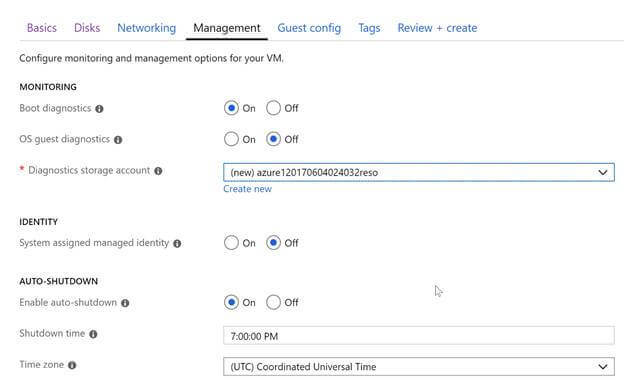Click the IDENTITY section heading
Image resolution: width=624 pixels, height=380 pixels.
(39, 222)
